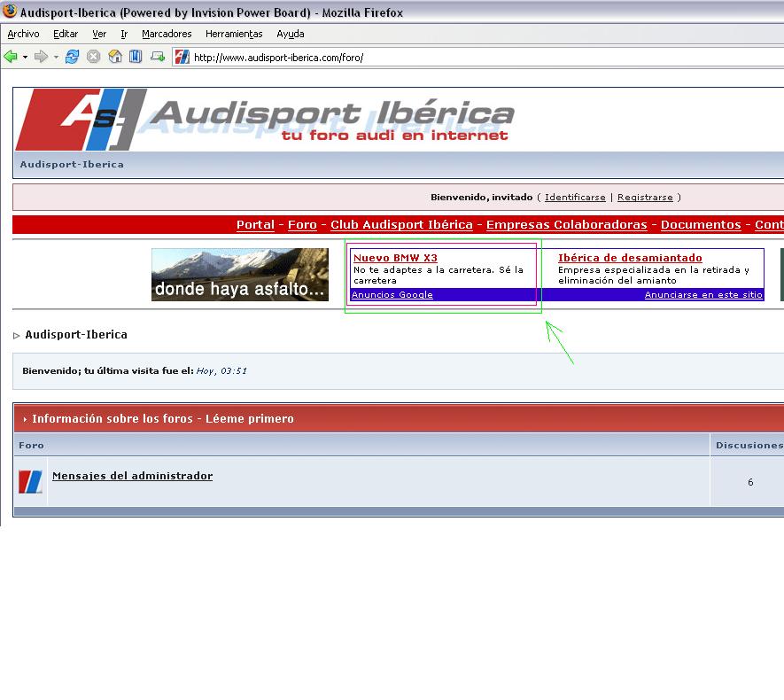Click the new tab toolbar icon
The width and height of the screenshot is (784, 700).
[x=158, y=56]
